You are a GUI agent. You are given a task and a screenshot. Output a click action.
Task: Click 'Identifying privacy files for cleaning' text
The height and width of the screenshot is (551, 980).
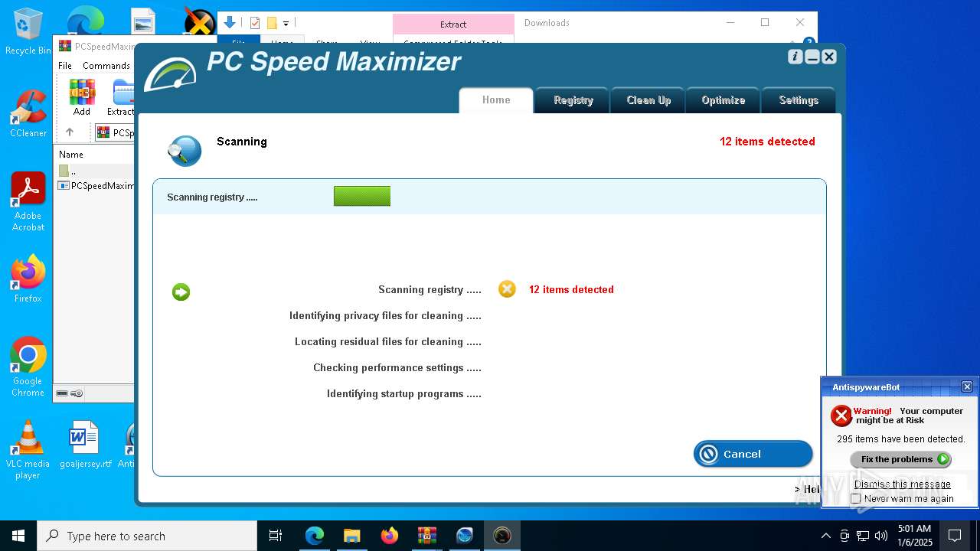pyautogui.click(x=385, y=315)
